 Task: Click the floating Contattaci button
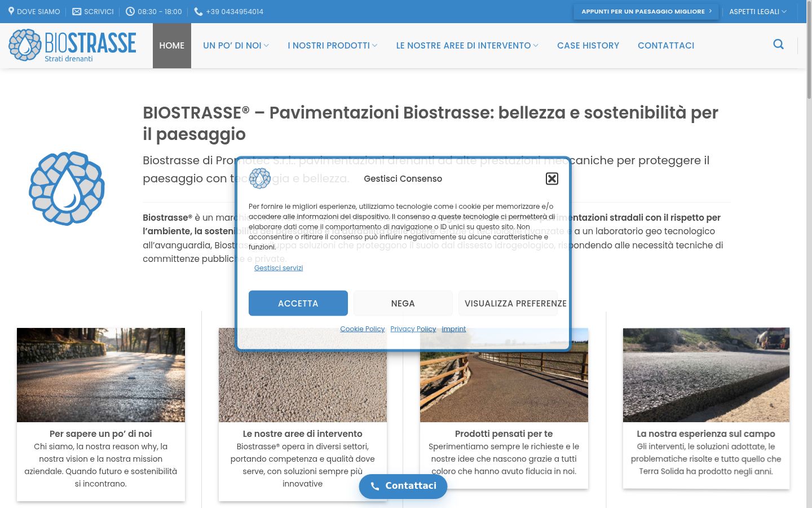click(403, 486)
